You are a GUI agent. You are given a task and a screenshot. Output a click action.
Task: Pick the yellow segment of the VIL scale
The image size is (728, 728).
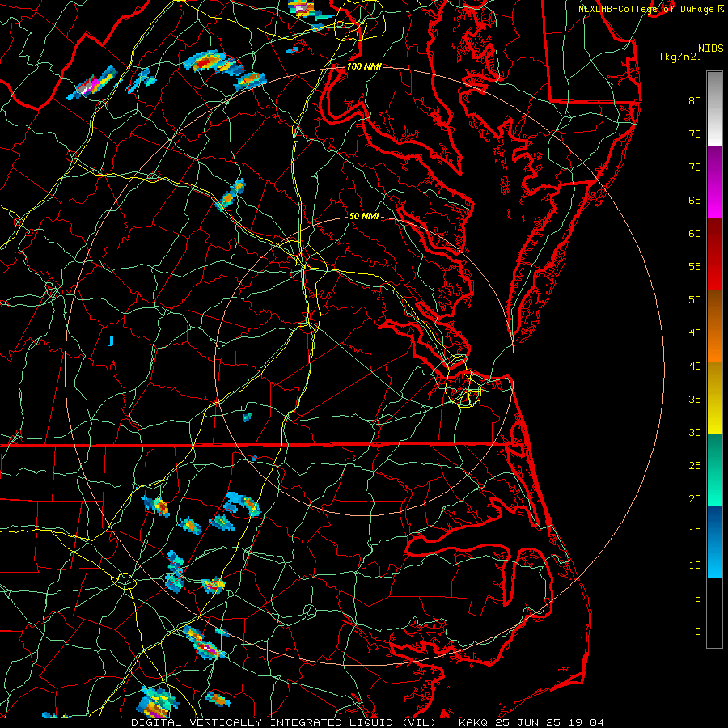pos(714,398)
